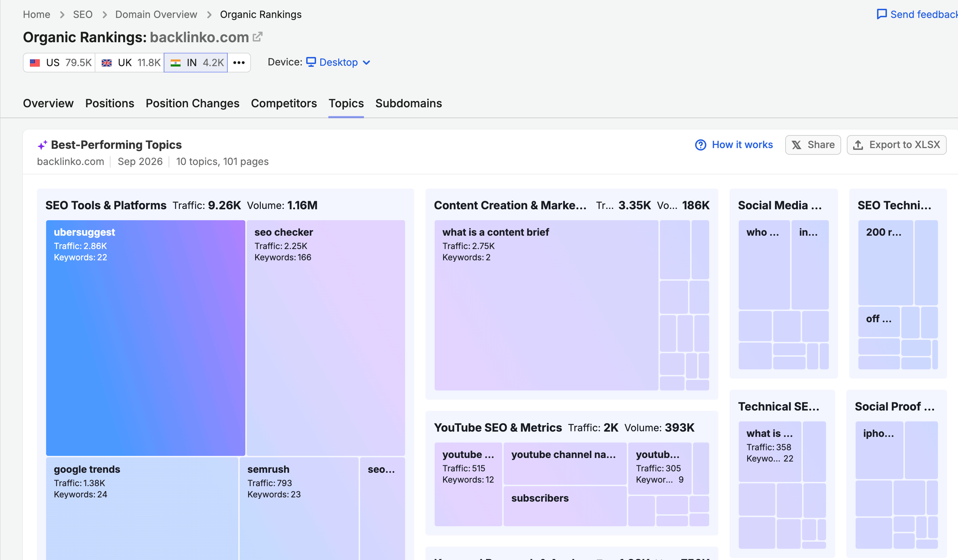
Task: Open the Competitors tab
Action: pos(284,103)
